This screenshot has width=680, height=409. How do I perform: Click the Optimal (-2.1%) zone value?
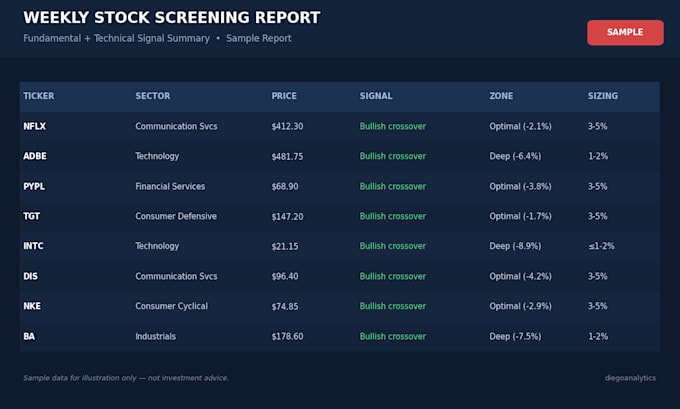coord(521,126)
